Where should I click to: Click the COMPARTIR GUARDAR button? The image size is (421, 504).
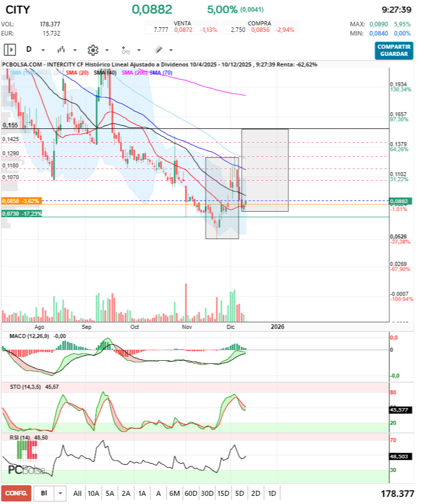click(394, 50)
